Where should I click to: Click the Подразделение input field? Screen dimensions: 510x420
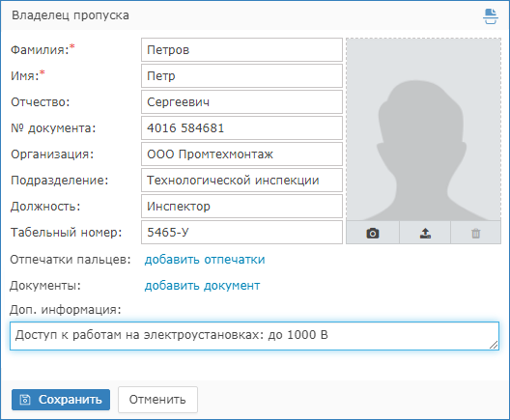tap(241, 181)
